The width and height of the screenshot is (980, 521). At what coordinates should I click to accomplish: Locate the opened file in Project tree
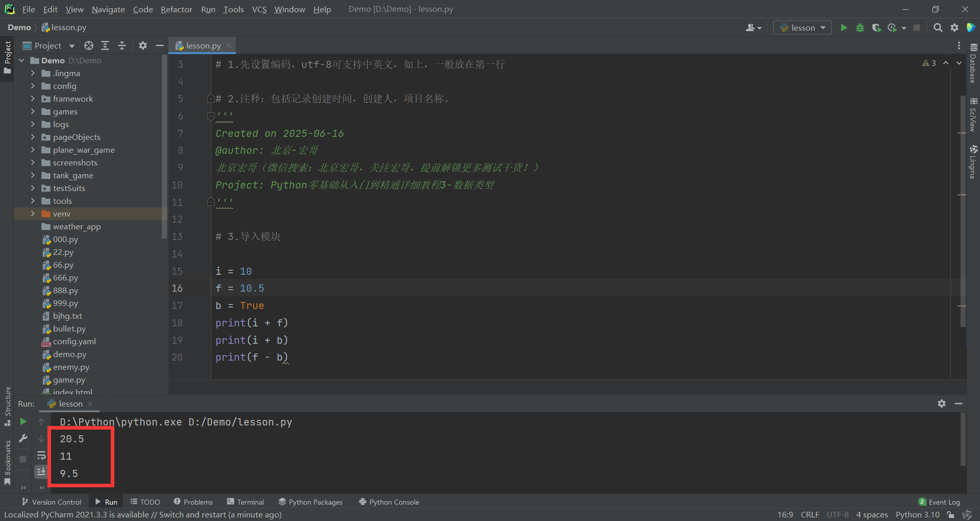(89, 45)
